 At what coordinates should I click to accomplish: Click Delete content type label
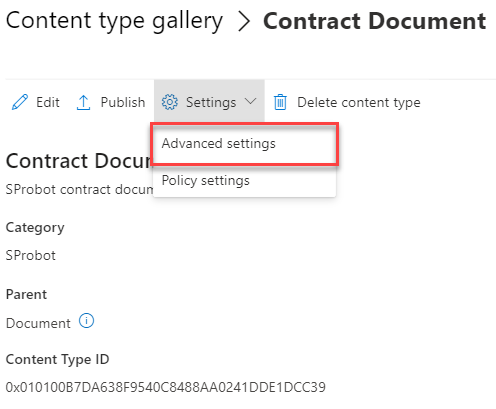(x=359, y=103)
